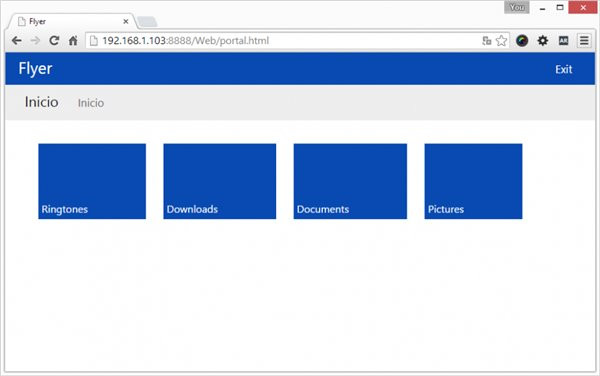Screen dimensions: 600x376
Task: Open the Downloads folder tile
Action: tap(220, 181)
